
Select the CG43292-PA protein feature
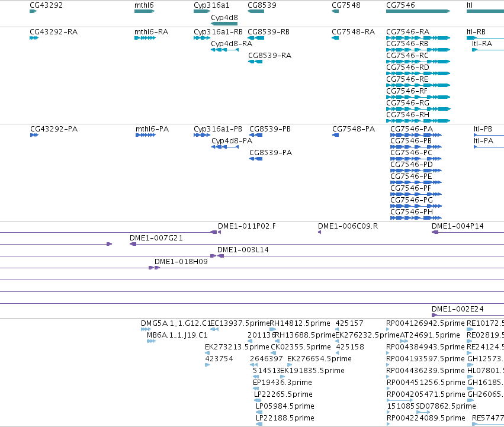point(34,135)
